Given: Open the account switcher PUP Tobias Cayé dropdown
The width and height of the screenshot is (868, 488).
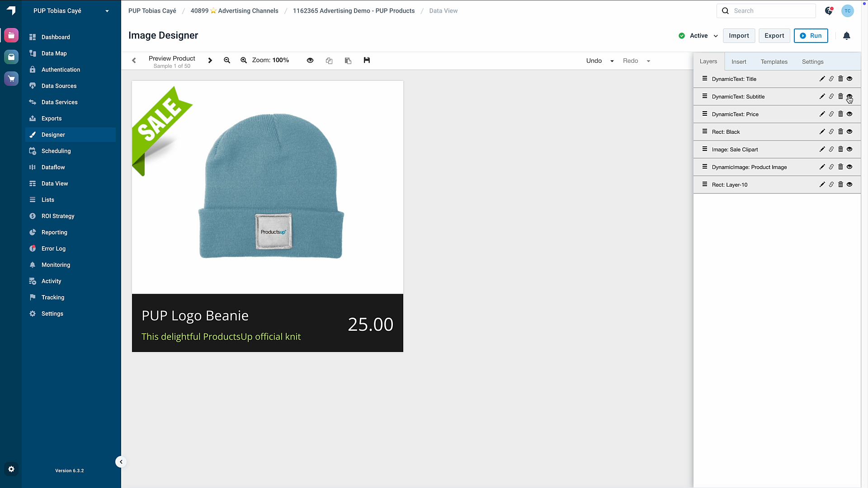Looking at the screenshot, I should [x=71, y=11].
